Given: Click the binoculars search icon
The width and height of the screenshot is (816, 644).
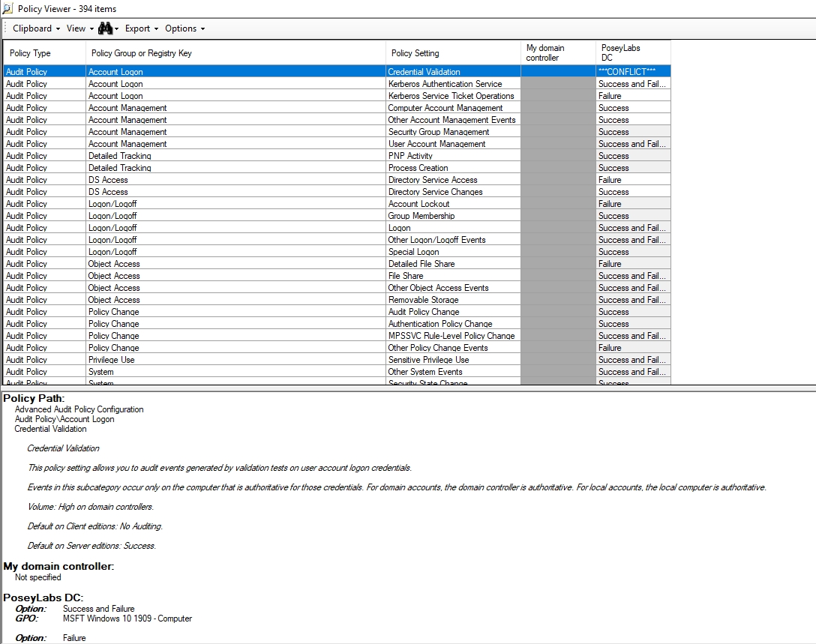Looking at the screenshot, I should [x=106, y=28].
